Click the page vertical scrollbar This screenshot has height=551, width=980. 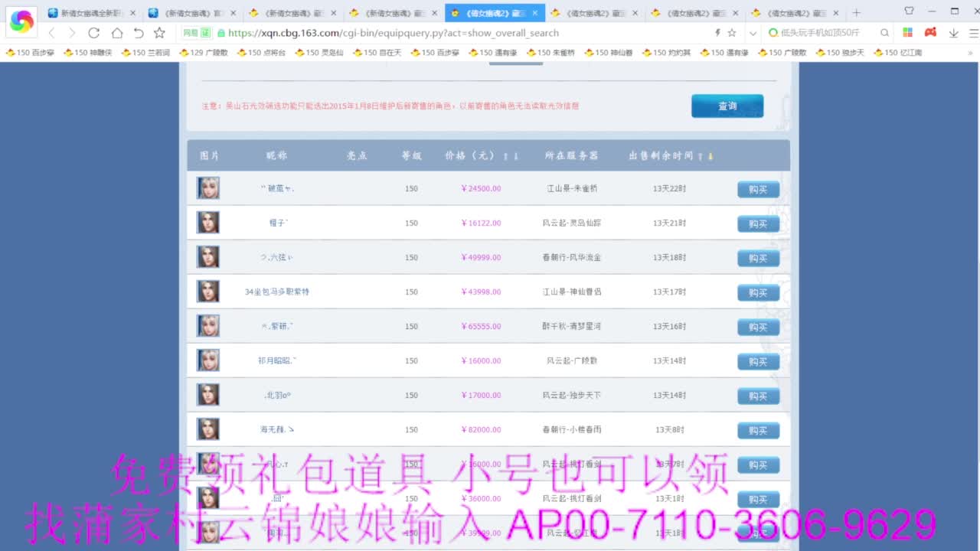tap(977, 306)
